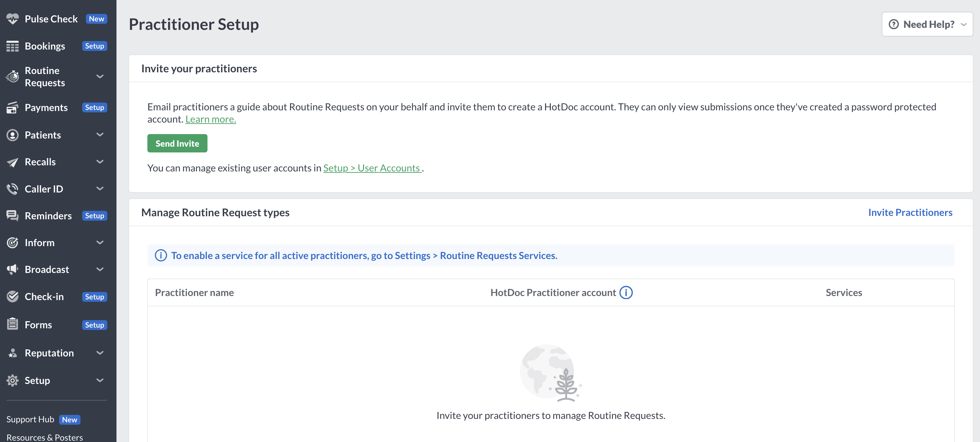Click the Bookings calendar grid icon

point(13,46)
